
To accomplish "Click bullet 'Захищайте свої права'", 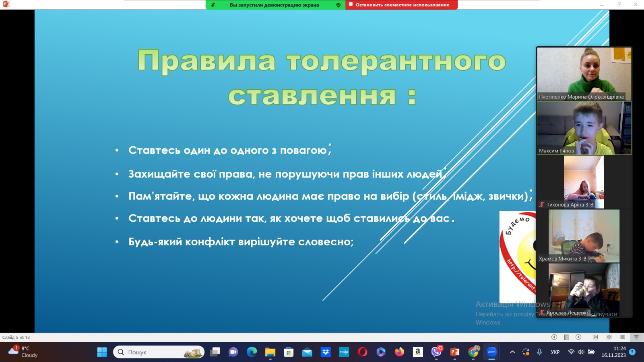I will (287, 174).
